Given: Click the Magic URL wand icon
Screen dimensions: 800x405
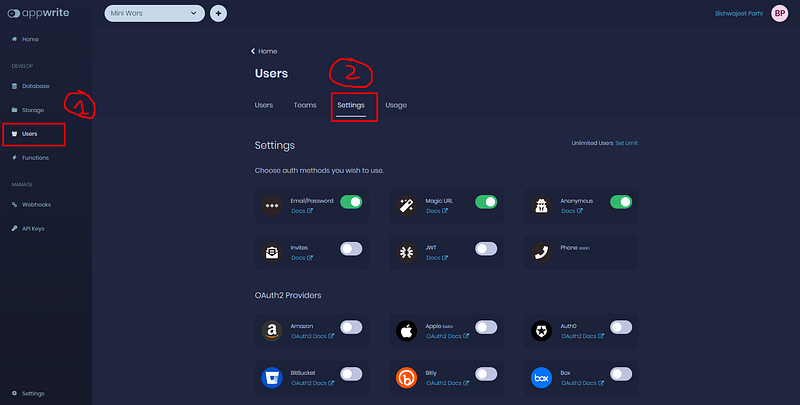Looking at the screenshot, I should 407,206.
